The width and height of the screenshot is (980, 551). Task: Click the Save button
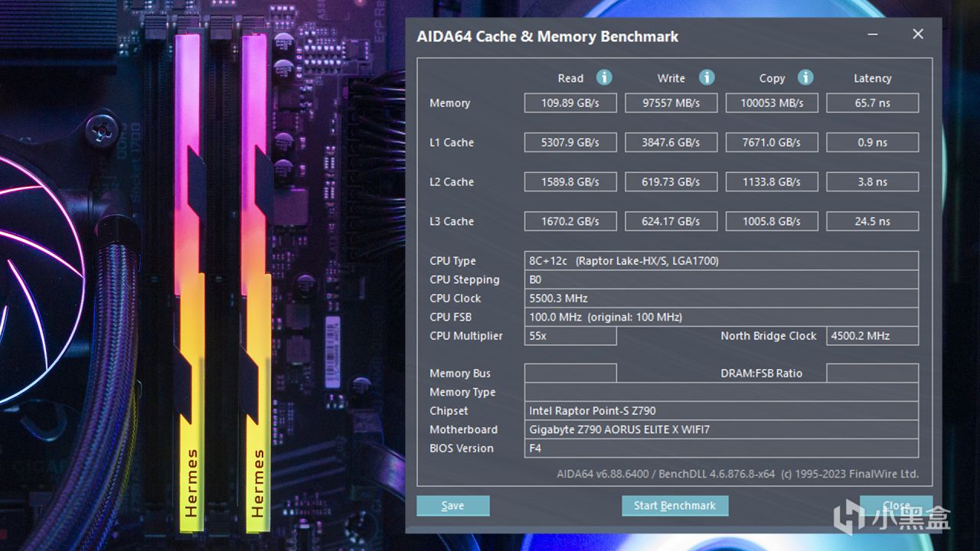point(452,505)
